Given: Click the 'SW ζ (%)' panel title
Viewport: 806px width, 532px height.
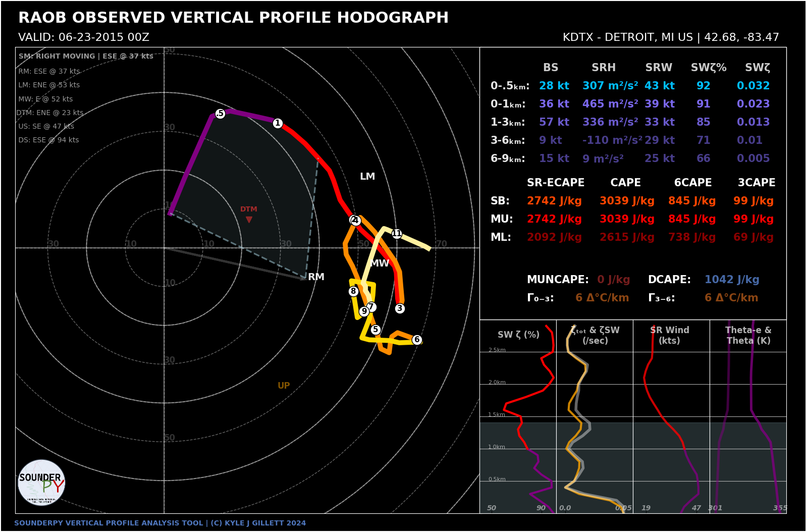Looking at the screenshot, I should click(518, 335).
